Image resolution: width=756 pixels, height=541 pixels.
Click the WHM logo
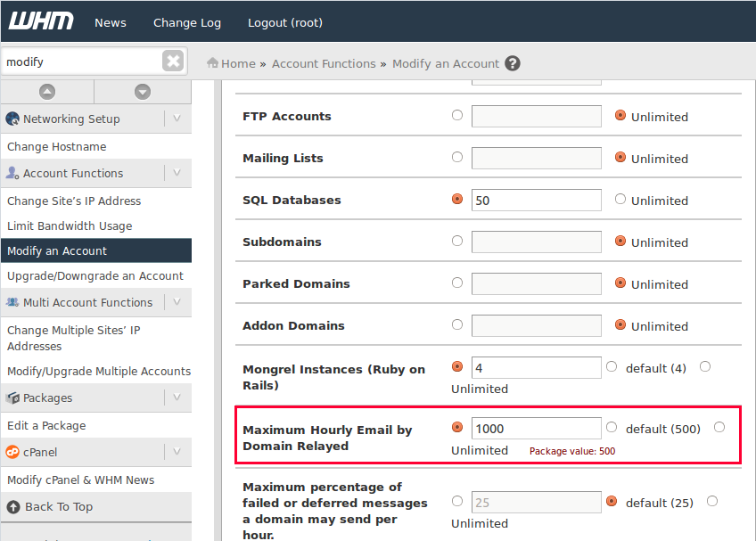[x=42, y=21]
